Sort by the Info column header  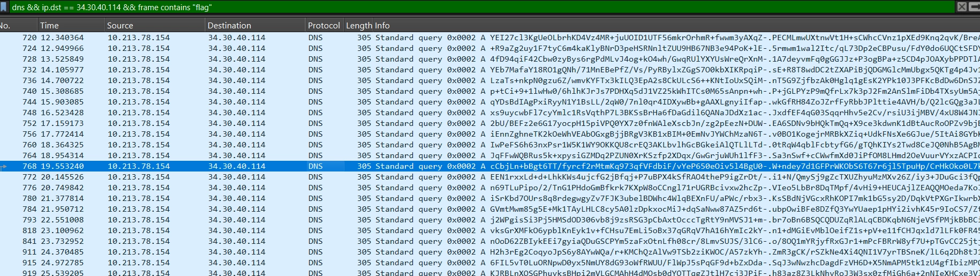[x=677, y=25]
